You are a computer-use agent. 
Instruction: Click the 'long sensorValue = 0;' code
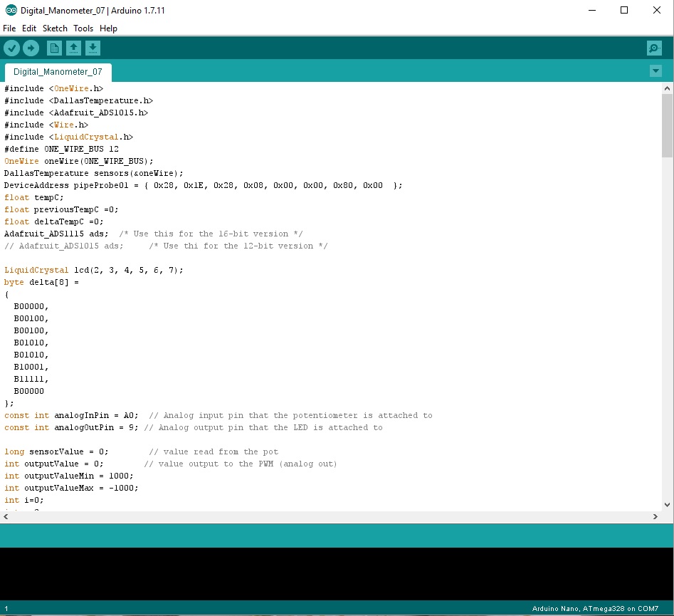(56, 451)
